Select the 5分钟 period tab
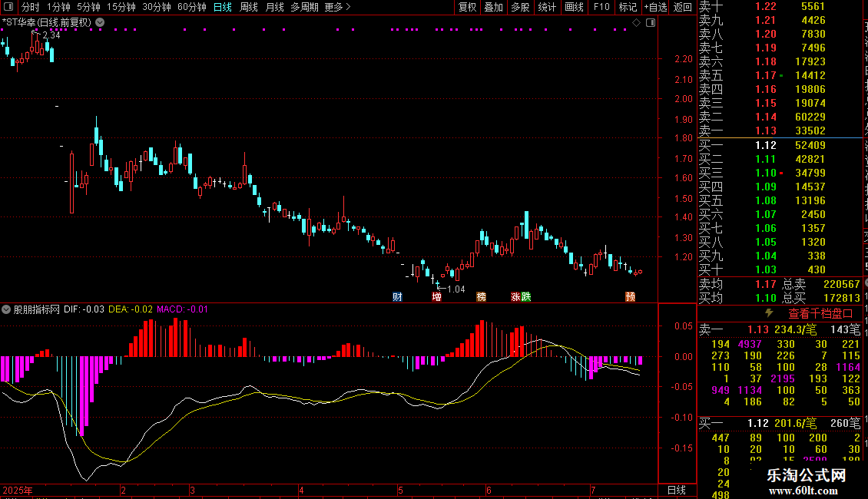868x499 pixels. pyautogui.click(x=88, y=7)
